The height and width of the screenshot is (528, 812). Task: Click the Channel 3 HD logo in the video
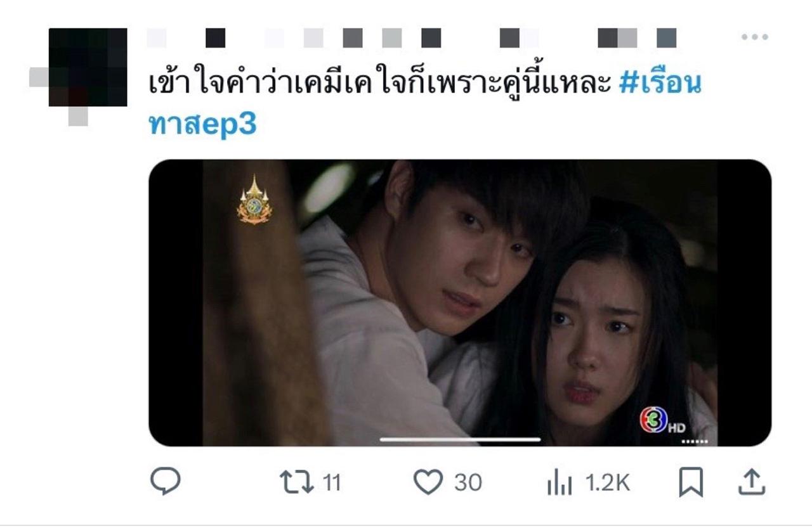(x=662, y=421)
